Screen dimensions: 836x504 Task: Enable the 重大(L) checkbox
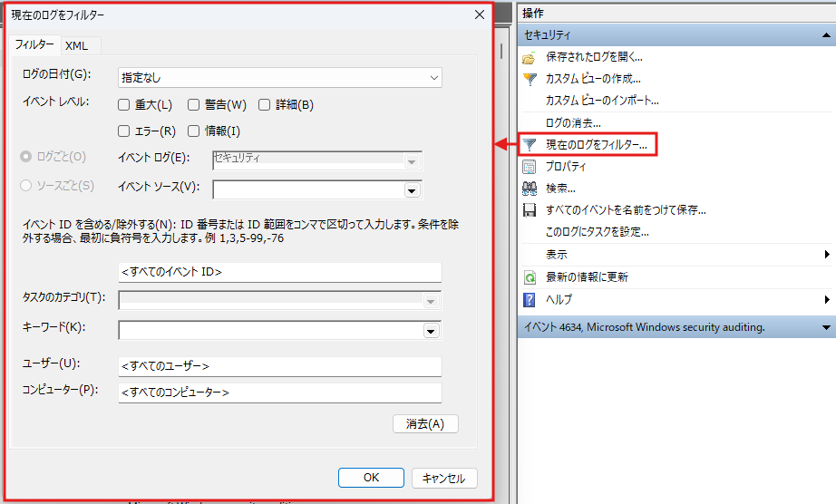[x=124, y=105]
